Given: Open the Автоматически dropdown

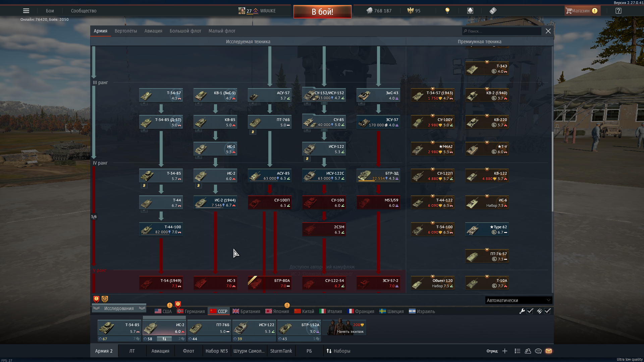Looking at the screenshot, I should (x=519, y=300).
